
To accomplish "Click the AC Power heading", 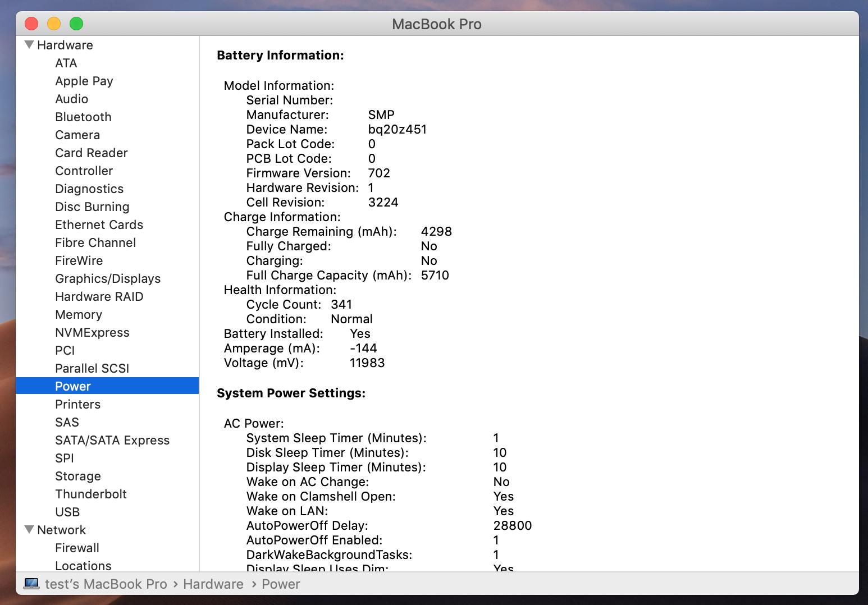I will pyautogui.click(x=254, y=423).
